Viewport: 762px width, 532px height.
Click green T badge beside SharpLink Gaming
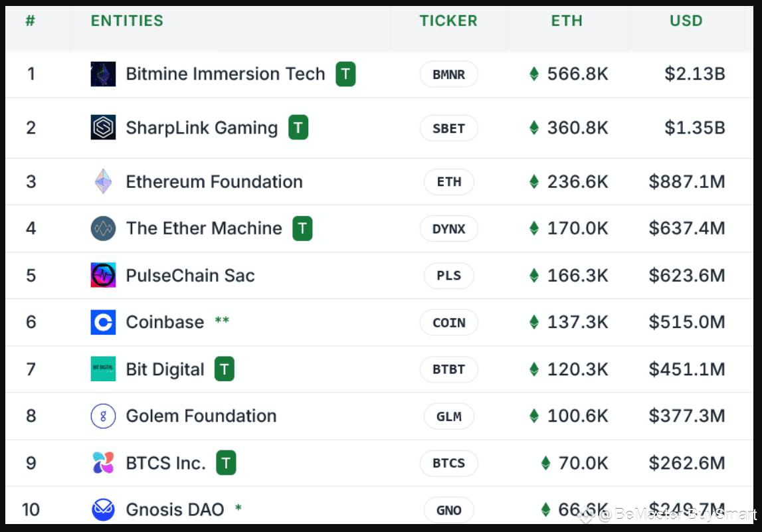pyautogui.click(x=298, y=128)
